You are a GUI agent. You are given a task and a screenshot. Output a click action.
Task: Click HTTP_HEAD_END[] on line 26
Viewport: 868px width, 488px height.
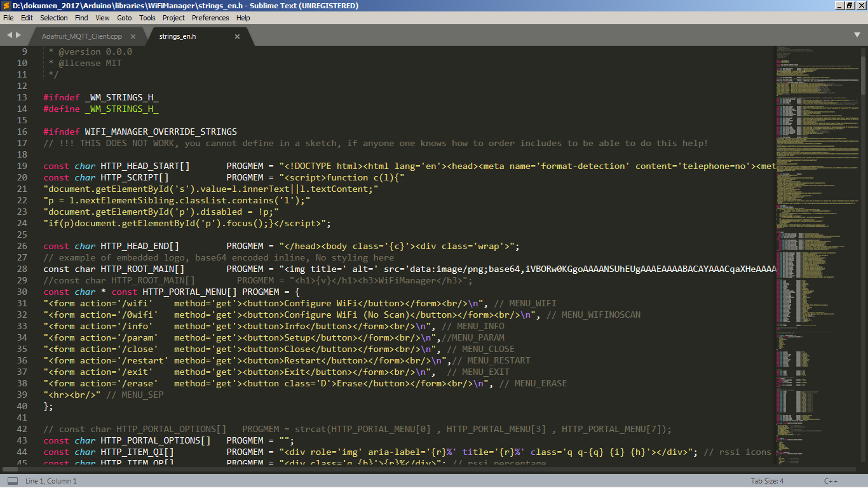tap(140, 246)
